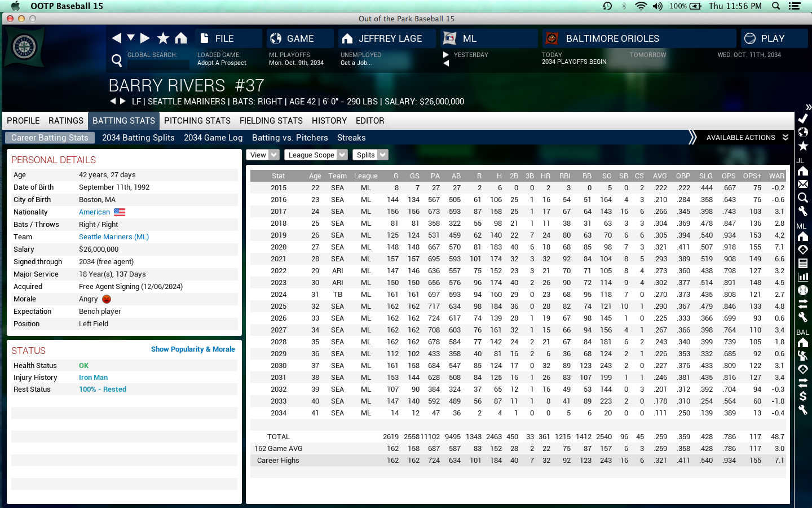The image size is (812, 508).
Task: Open the manager mail envelope icon in sidebar
Action: click(803, 184)
